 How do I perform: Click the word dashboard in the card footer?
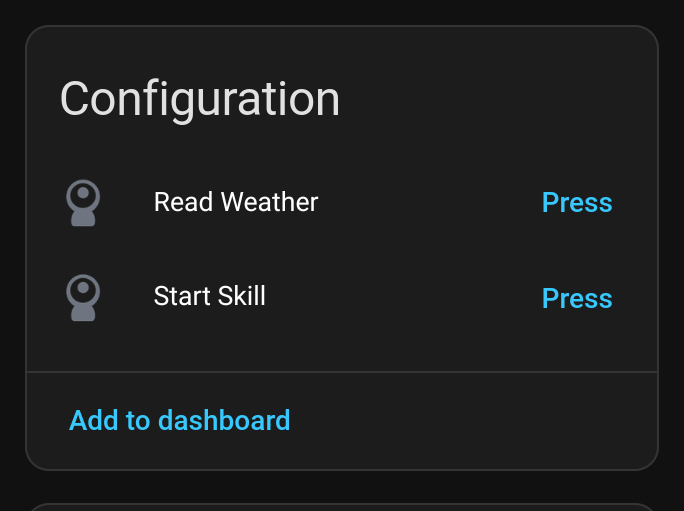[224, 420]
